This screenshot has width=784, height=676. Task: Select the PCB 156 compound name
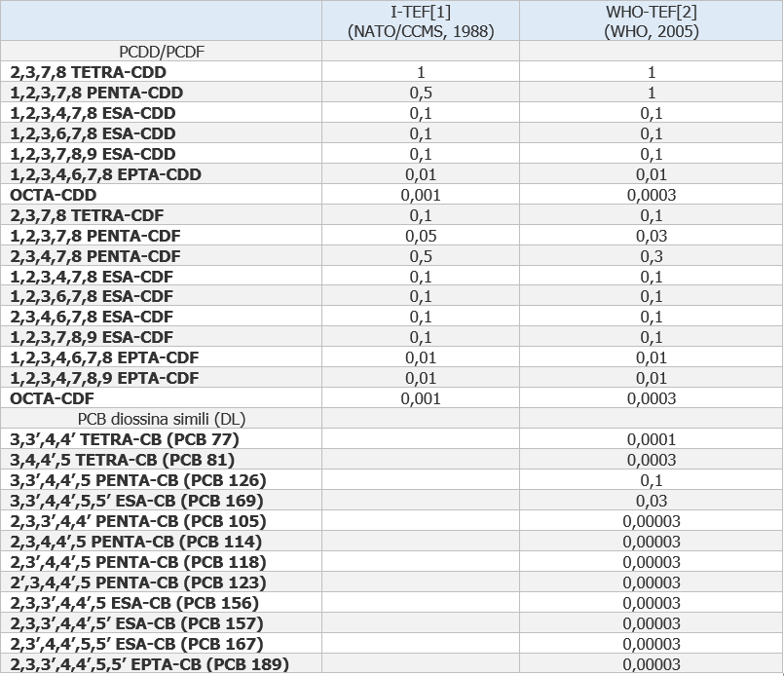pyautogui.click(x=134, y=603)
